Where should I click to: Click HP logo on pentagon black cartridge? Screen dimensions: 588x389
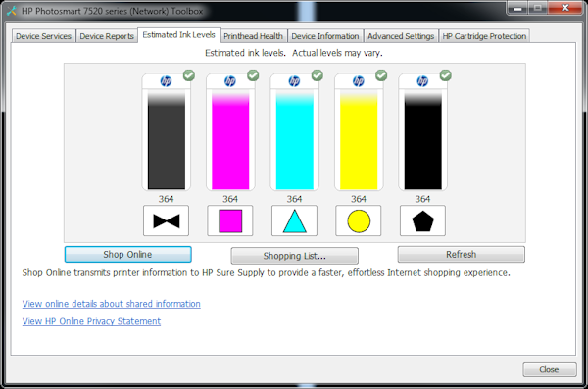click(422, 81)
